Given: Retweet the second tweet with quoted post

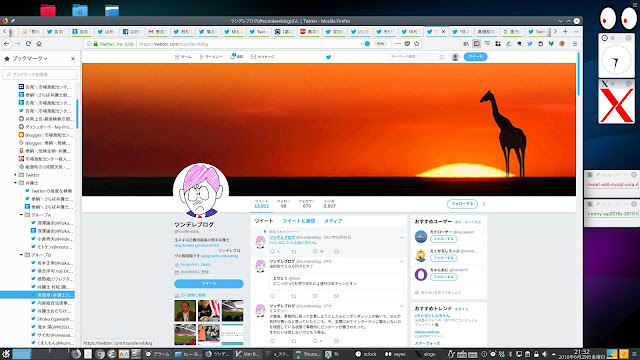Looking at the screenshot, I should 293,296.
